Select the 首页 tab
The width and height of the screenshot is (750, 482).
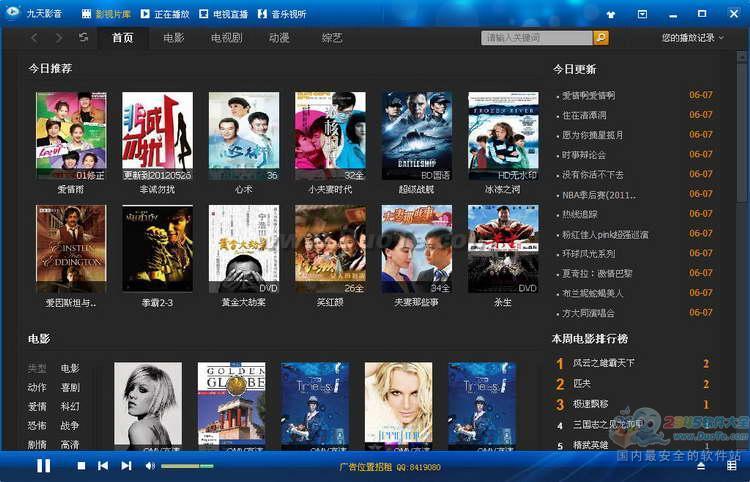tap(123, 38)
